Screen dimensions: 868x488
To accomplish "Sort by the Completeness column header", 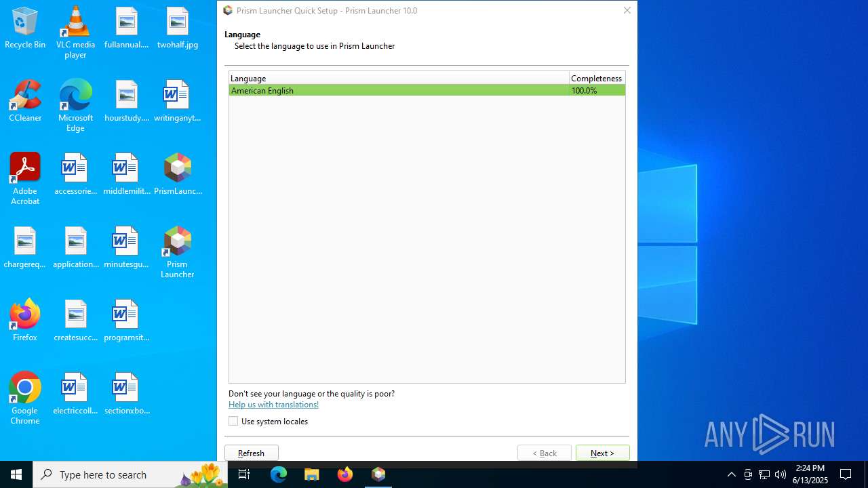I will coord(597,78).
